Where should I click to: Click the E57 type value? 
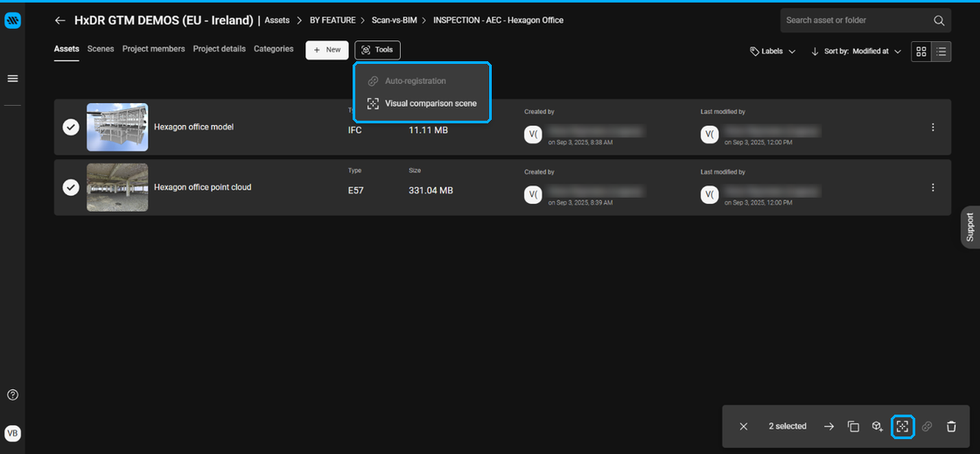point(355,191)
